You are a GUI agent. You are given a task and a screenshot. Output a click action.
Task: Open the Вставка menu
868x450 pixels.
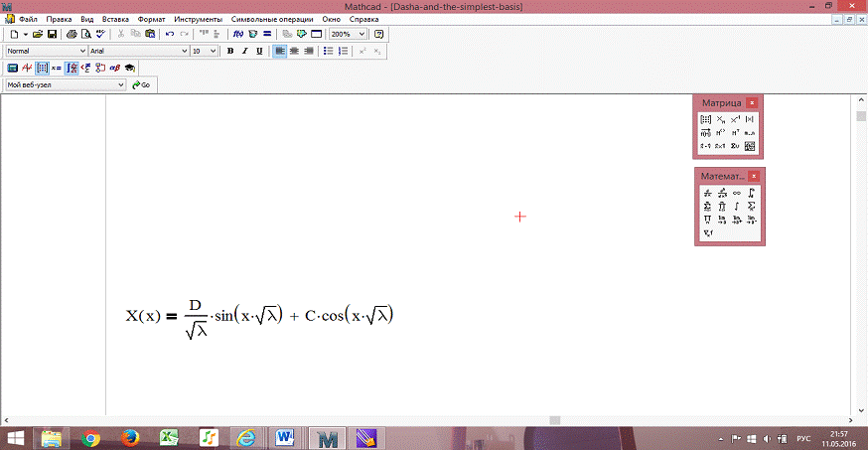coord(115,19)
